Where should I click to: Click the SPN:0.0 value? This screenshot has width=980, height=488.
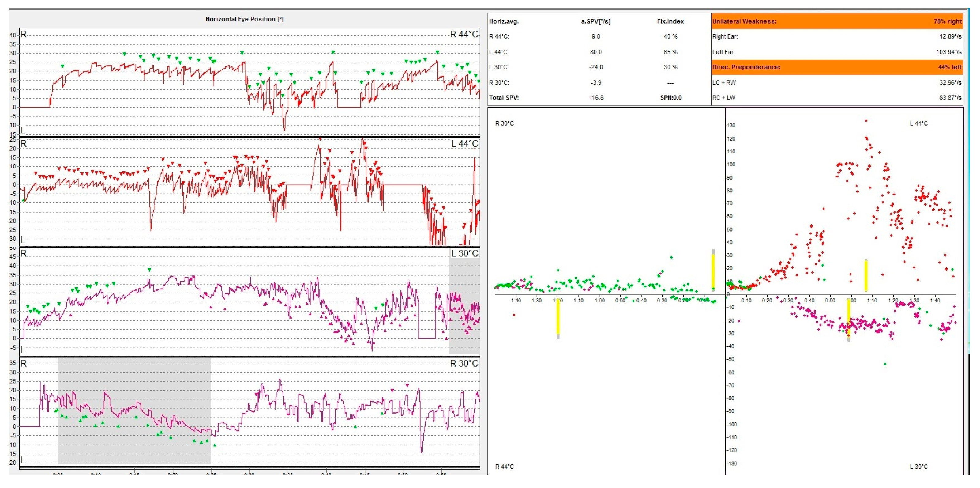coord(671,98)
